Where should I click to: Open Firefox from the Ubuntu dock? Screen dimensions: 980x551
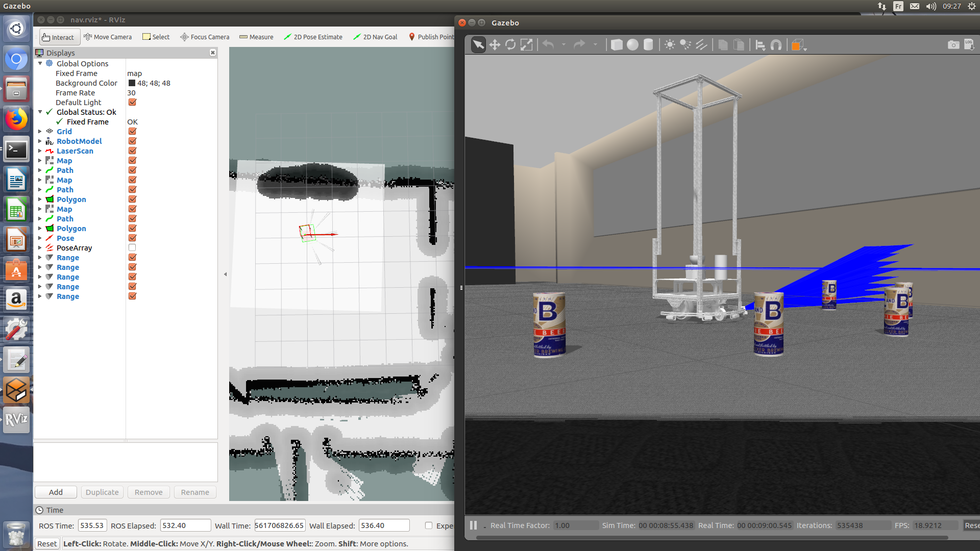[16, 120]
